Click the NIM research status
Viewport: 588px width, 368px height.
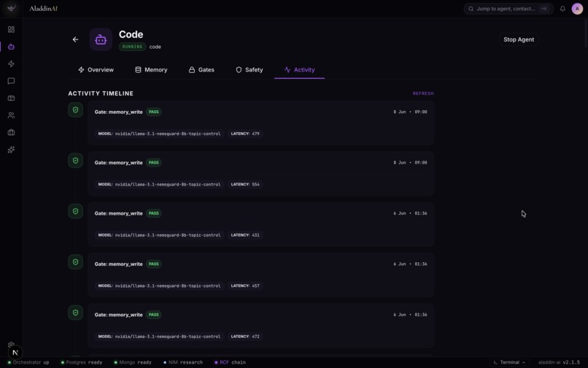[183, 362]
